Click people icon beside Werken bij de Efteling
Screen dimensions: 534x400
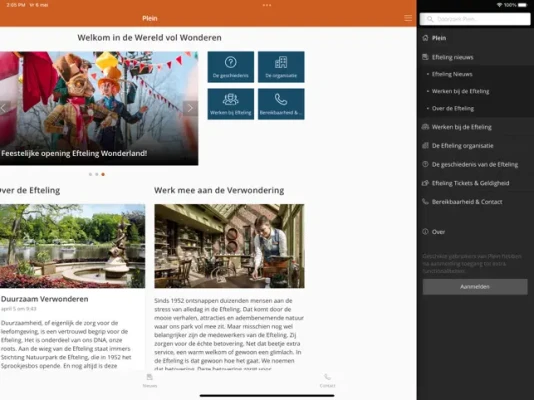pos(425,127)
